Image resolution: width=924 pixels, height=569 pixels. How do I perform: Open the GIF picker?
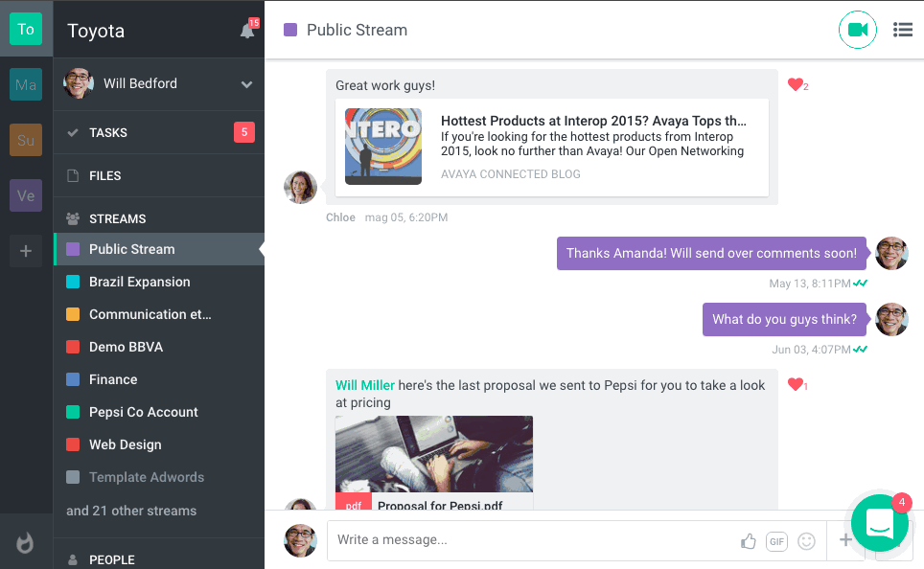coord(776,541)
